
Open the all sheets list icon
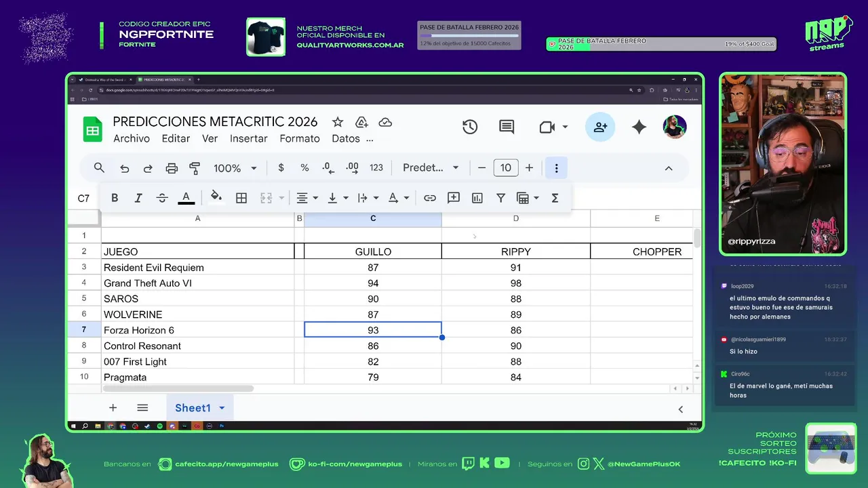point(142,408)
